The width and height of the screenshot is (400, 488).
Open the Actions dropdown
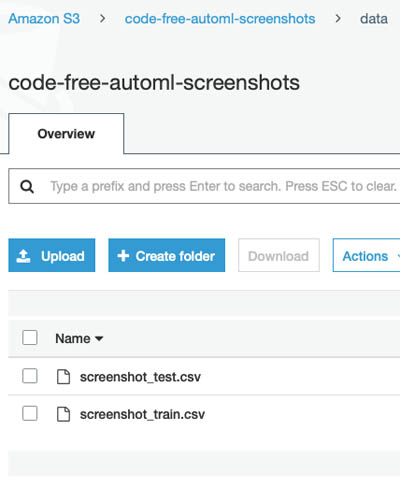click(366, 255)
